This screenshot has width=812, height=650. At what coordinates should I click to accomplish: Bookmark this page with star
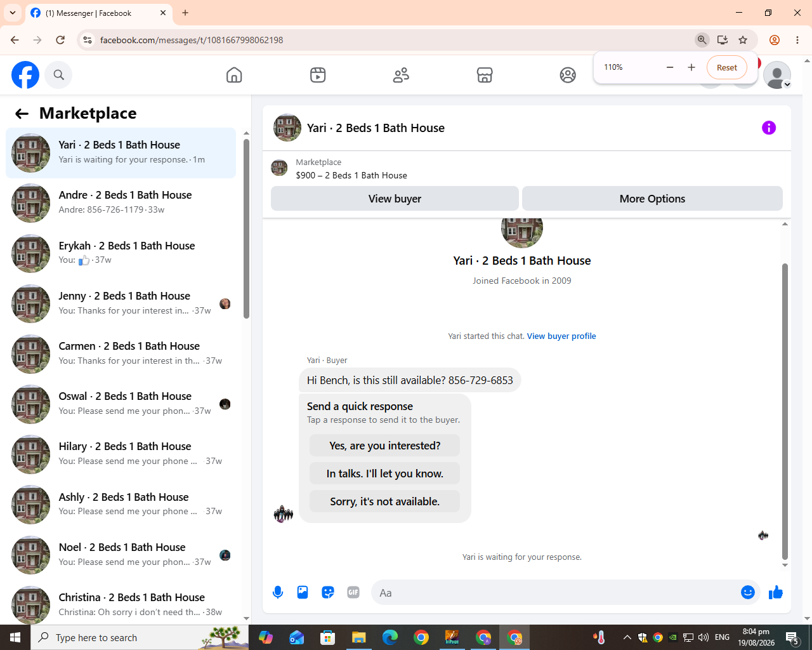point(743,40)
